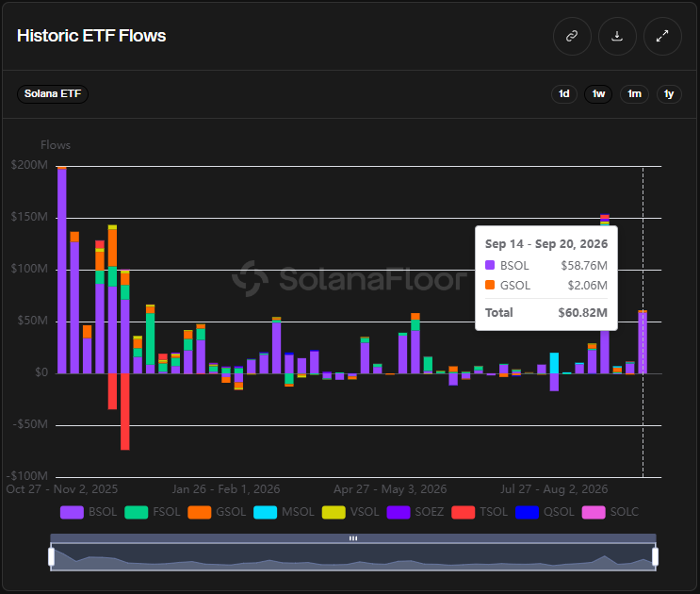
Task: Click the "$50M" axis label
Action: [32, 321]
